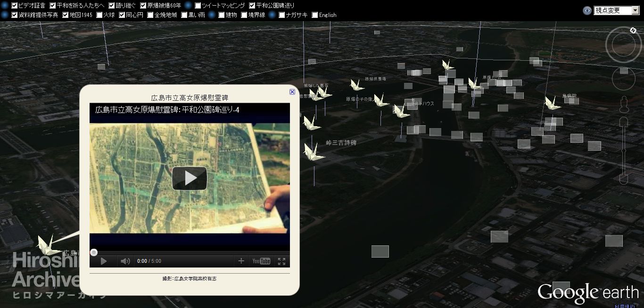Click the eye icon beside 視点変更

tap(587, 10)
